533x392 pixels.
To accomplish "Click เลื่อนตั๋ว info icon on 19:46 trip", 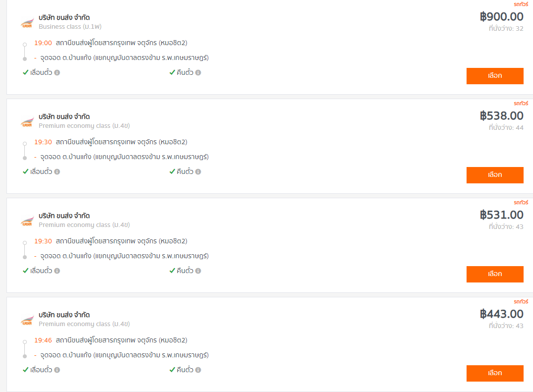I will pos(57,370).
